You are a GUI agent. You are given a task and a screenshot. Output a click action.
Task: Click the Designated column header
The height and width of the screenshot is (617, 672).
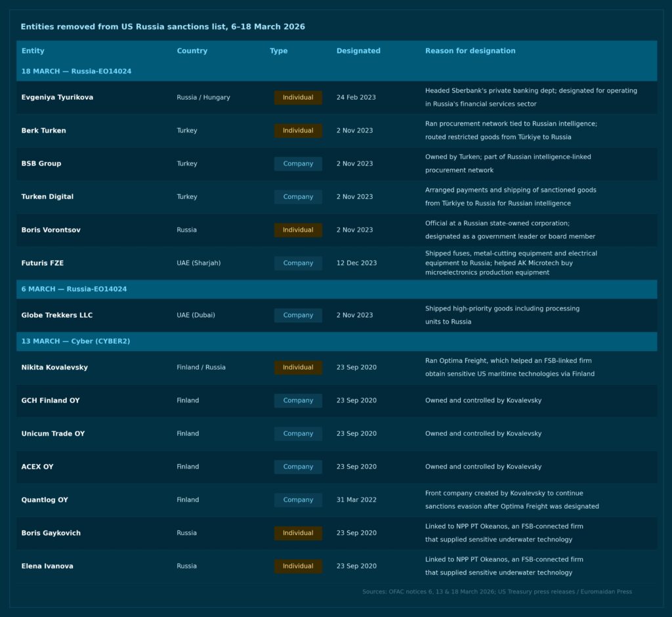pos(358,51)
